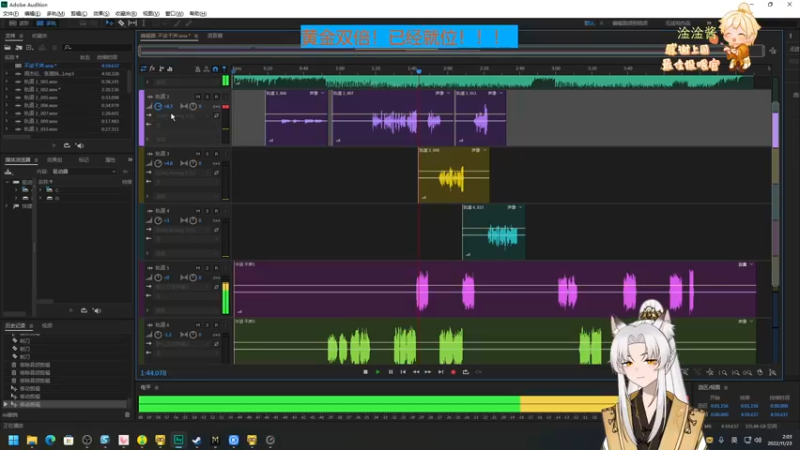
Task: Select the yellow clip on track 轨道 3
Action: [454, 175]
